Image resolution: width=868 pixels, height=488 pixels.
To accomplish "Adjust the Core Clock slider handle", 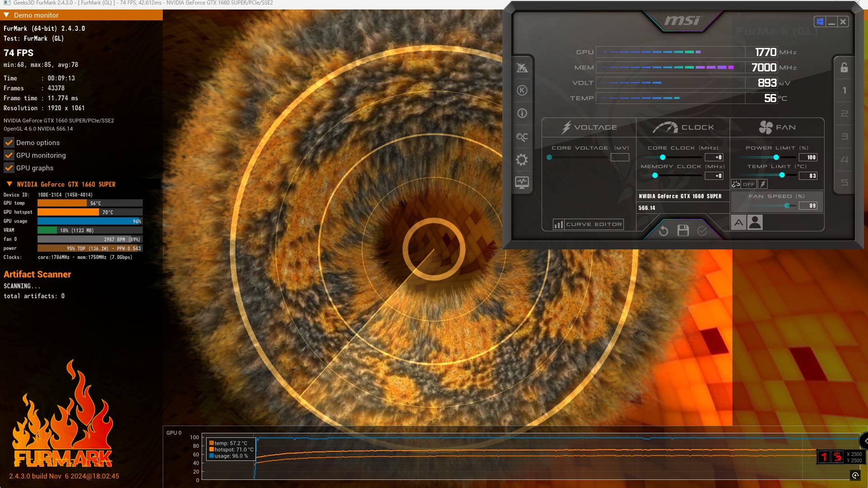I will 663,157.
